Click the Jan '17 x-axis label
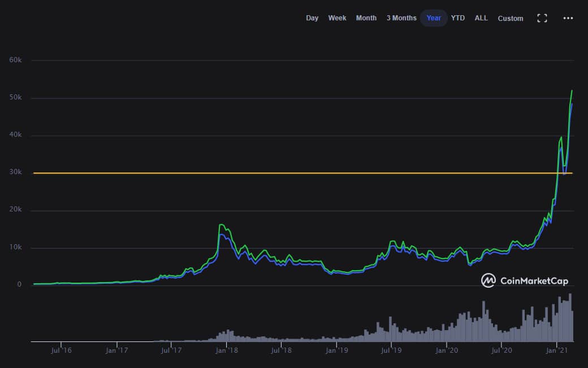The image size is (588, 368). (116, 350)
